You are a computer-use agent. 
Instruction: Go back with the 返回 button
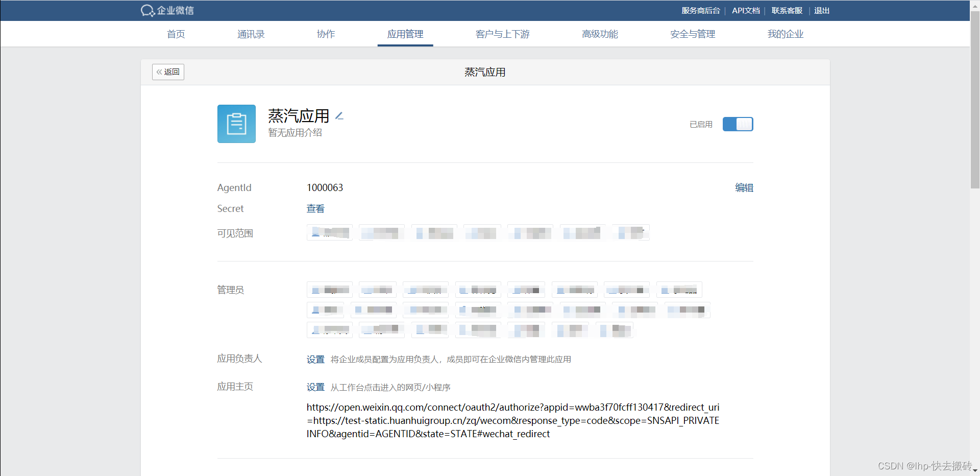point(168,72)
